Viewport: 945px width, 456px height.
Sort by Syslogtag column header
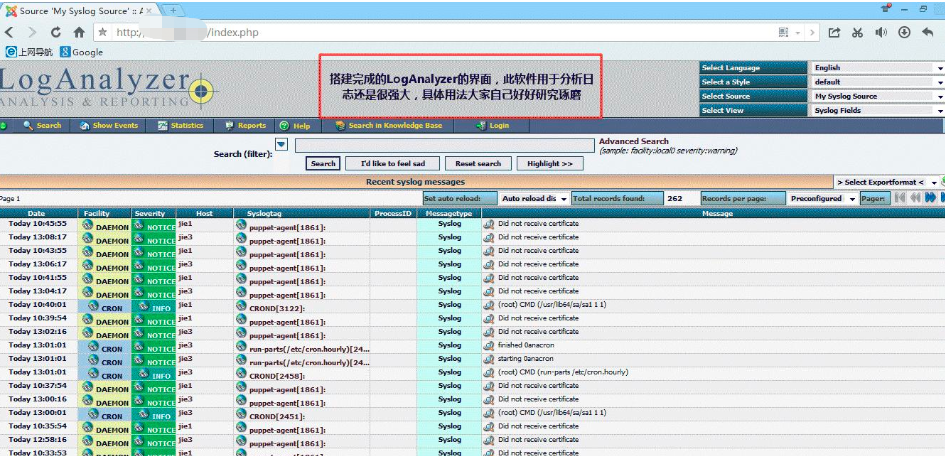click(264, 213)
